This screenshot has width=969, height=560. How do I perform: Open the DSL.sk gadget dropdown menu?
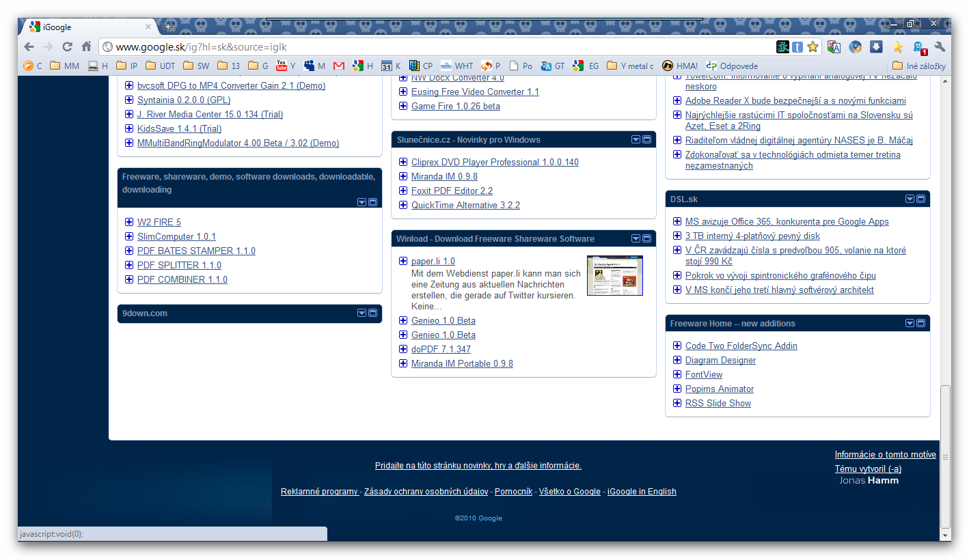point(910,199)
